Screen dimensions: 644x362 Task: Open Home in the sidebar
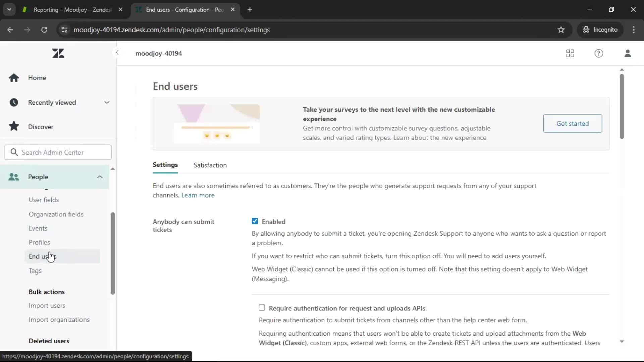coord(37,78)
